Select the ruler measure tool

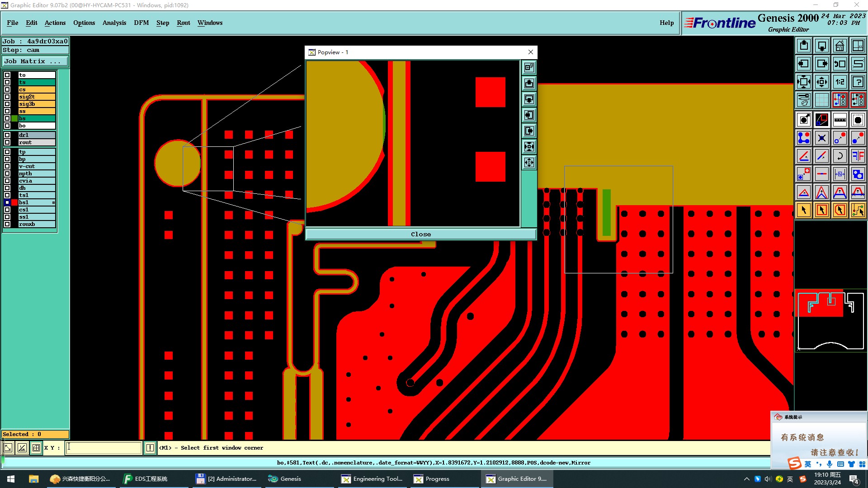(840, 120)
